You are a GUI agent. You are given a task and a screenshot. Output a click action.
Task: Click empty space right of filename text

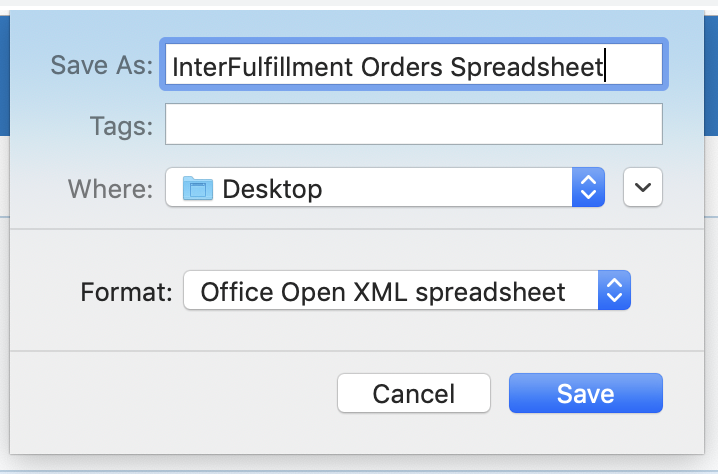click(x=634, y=64)
